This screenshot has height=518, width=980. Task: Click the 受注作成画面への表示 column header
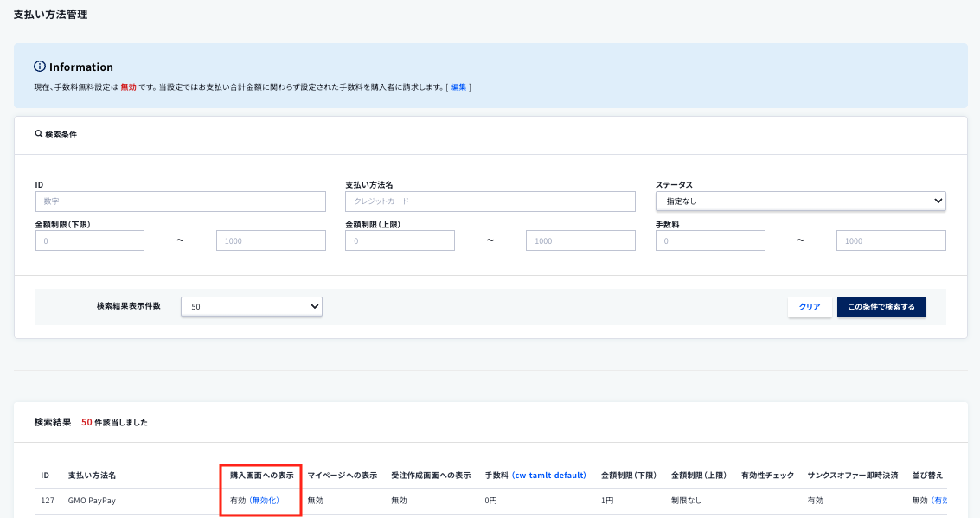(431, 476)
